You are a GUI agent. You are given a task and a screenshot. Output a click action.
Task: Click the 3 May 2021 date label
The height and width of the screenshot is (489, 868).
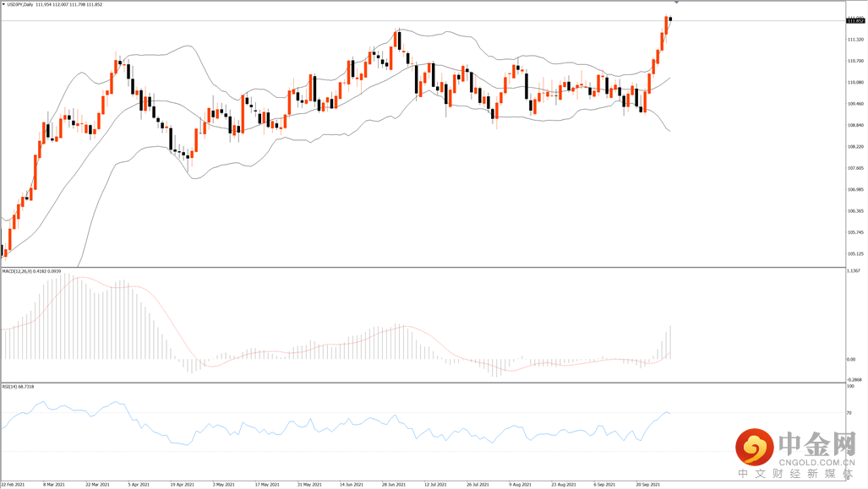224,485
